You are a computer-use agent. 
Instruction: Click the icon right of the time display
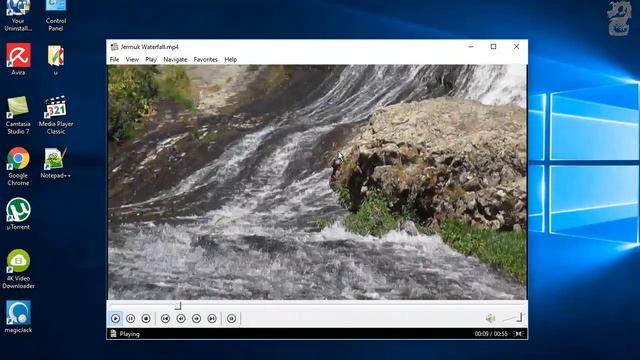518,334
